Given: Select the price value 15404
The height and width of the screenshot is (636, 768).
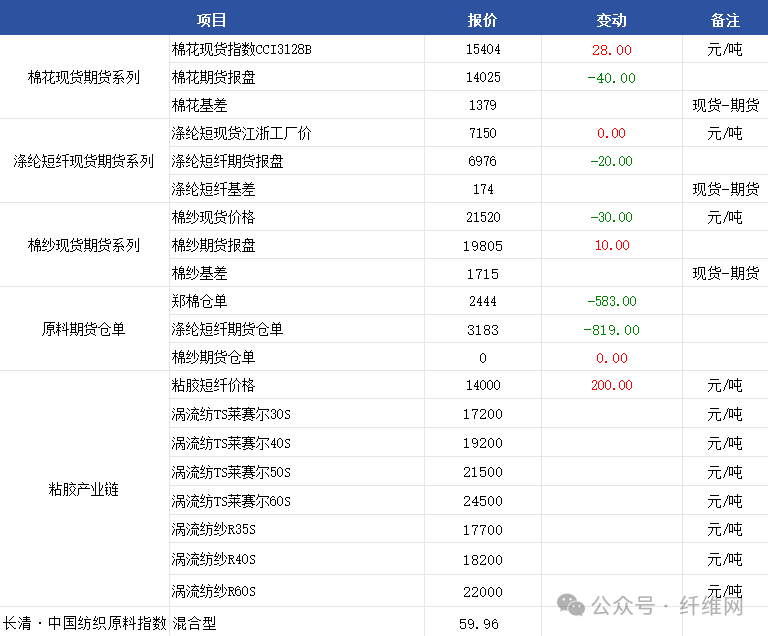Looking at the screenshot, I should click(x=483, y=49).
